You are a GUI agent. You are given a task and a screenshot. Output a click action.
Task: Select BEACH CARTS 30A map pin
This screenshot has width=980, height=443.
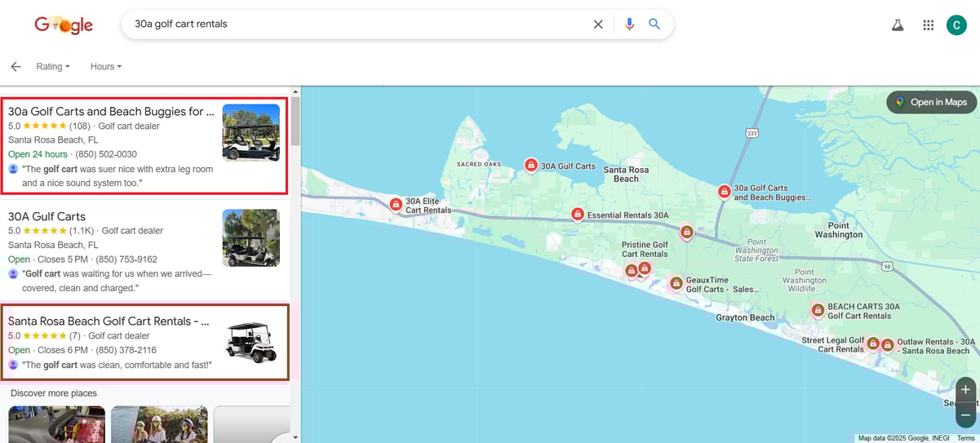click(x=818, y=310)
